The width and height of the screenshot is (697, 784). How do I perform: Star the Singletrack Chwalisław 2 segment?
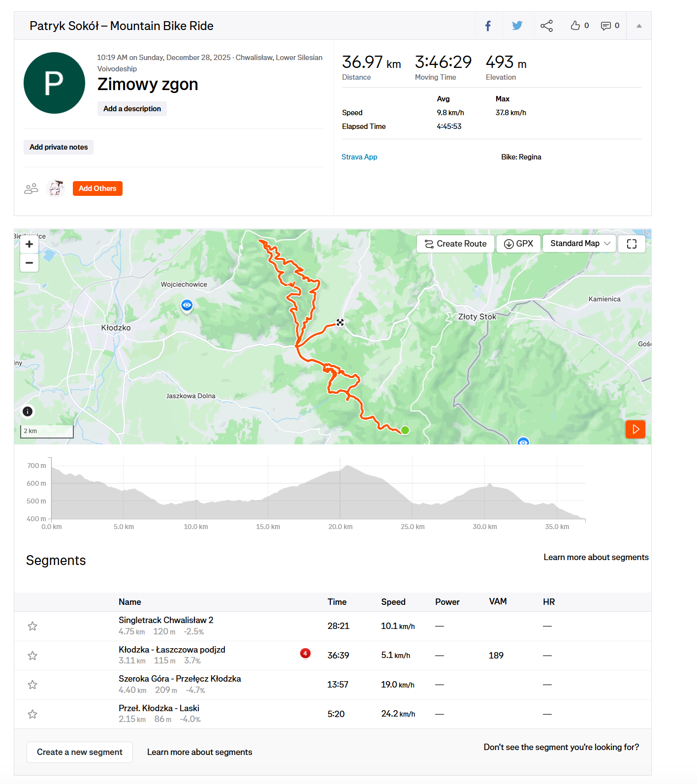pos(32,626)
